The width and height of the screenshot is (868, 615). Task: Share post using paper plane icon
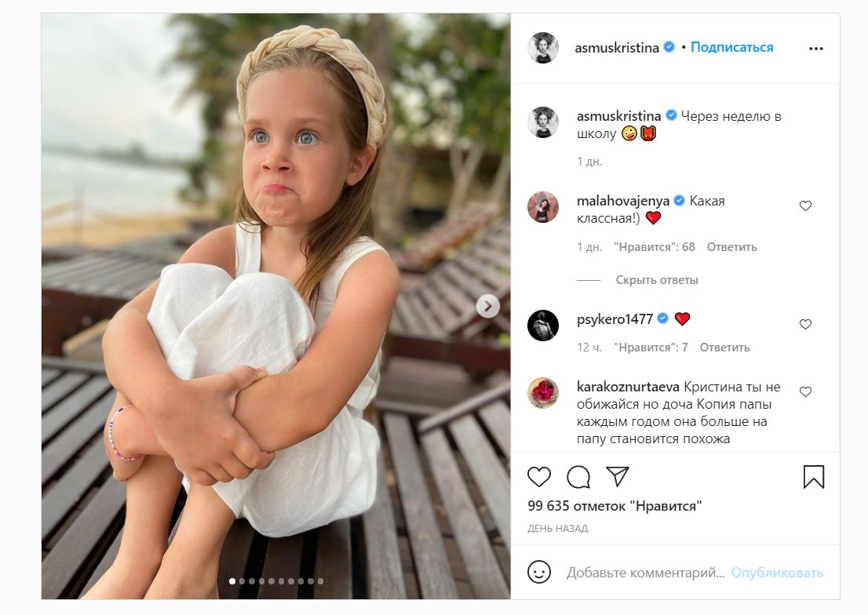point(618,476)
